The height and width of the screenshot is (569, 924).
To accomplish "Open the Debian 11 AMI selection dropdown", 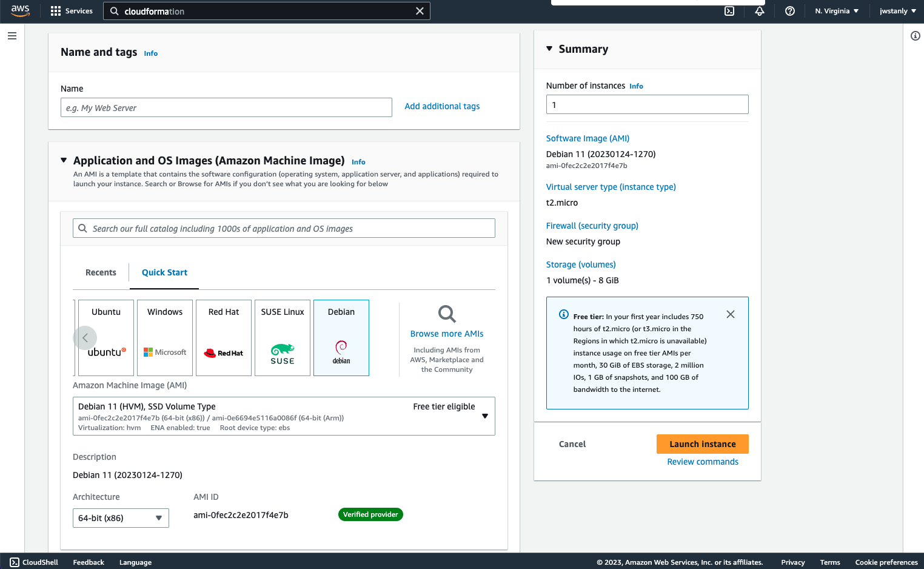I will 284,416.
